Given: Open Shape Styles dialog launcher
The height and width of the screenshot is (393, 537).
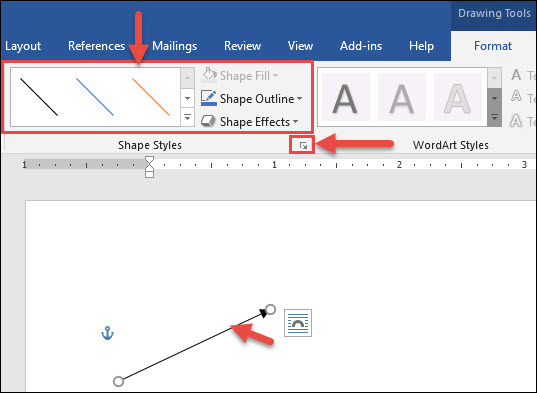Looking at the screenshot, I should (303, 145).
